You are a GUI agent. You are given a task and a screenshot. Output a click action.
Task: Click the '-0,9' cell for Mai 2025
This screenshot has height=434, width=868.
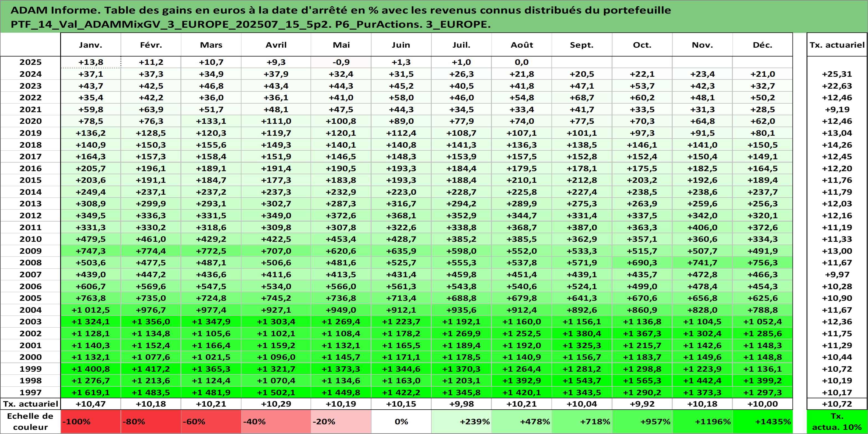coord(341,62)
